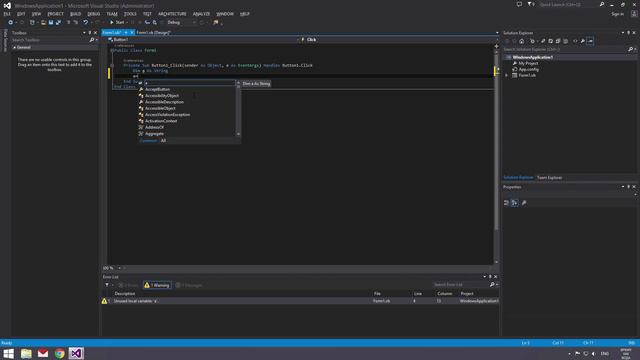Screen dimensions: 640x360
Task: Toggle Preview Selected Items in Solution Explorer
Action: pos(590,41)
